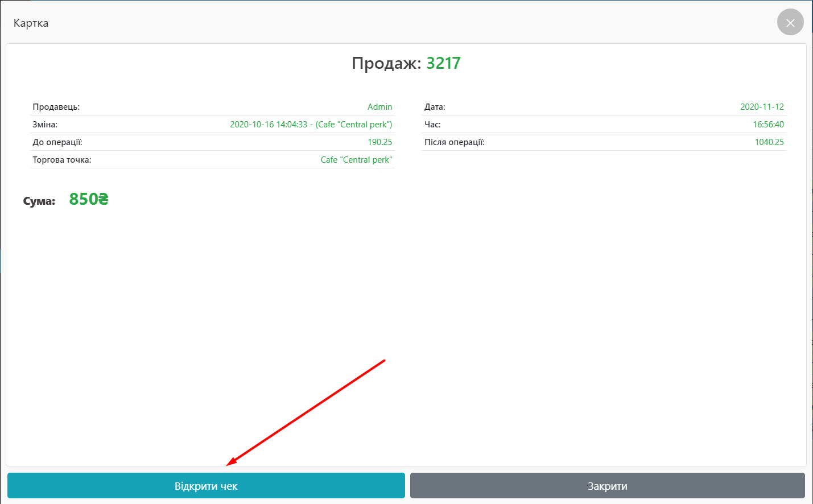The width and height of the screenshot is (813, 504).
Task: Select the Admin seller value
Action: tap(379, 107)
